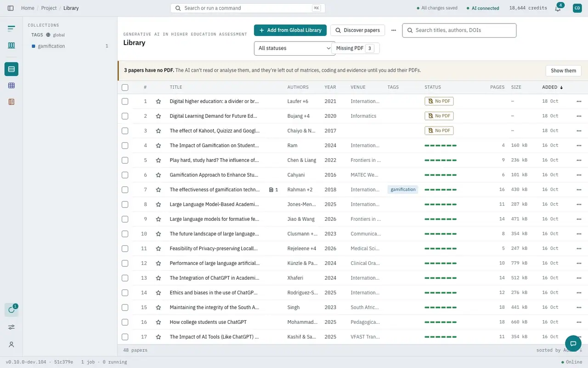The width and height of the screenshot is (588, 368).
Task: Open the notes icon on Rahman +2 paper
Action: click(x=273, y=190)
